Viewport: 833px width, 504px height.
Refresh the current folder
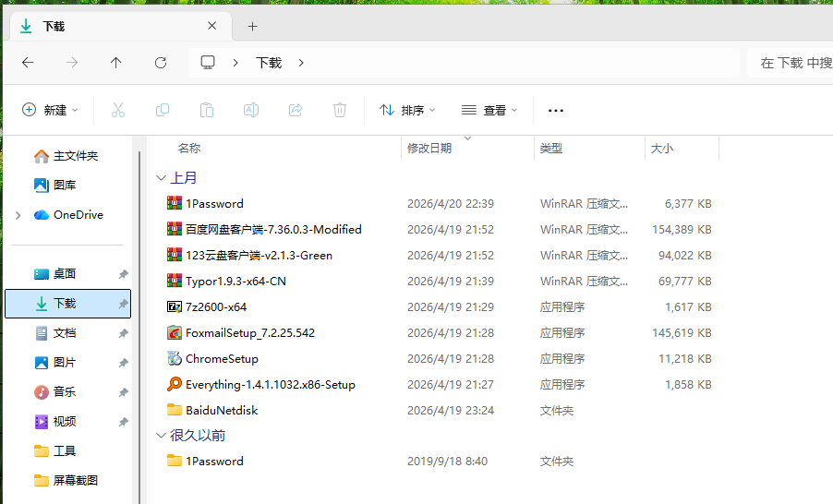(x=161, y=63)
